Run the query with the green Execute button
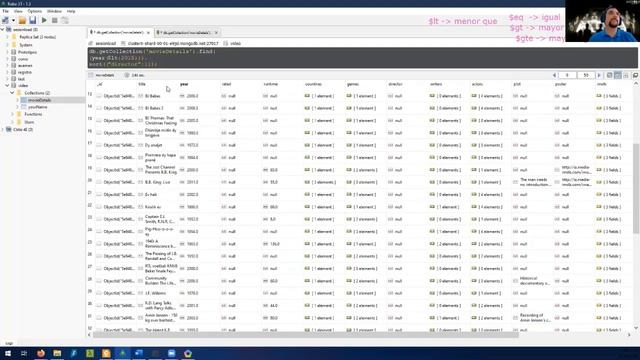 click(44, 20)
